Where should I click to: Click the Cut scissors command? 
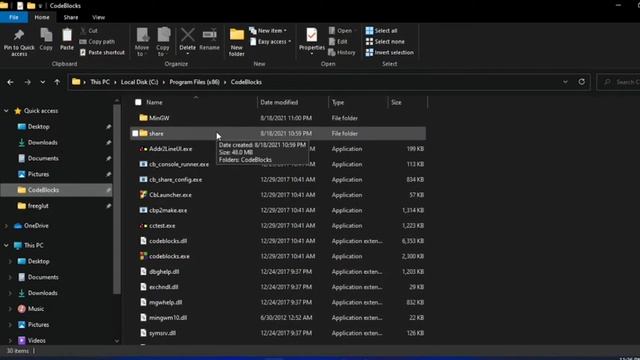[89, 31]
